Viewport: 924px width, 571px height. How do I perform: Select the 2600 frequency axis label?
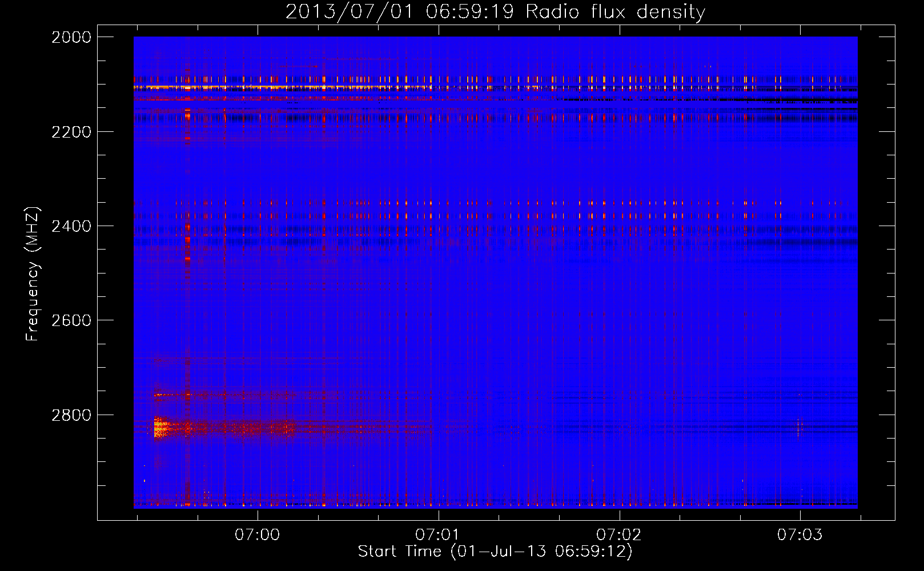[71, 320]
